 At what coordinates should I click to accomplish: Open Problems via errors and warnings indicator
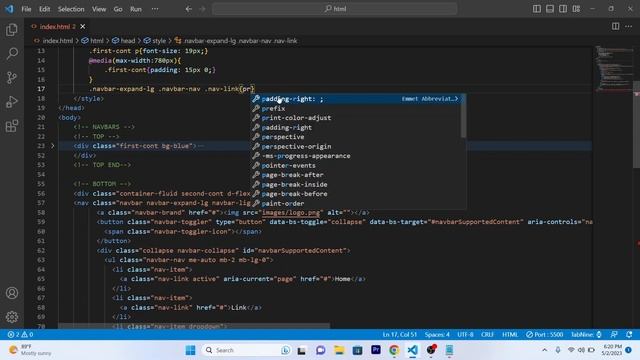click(x=20, y=335)
